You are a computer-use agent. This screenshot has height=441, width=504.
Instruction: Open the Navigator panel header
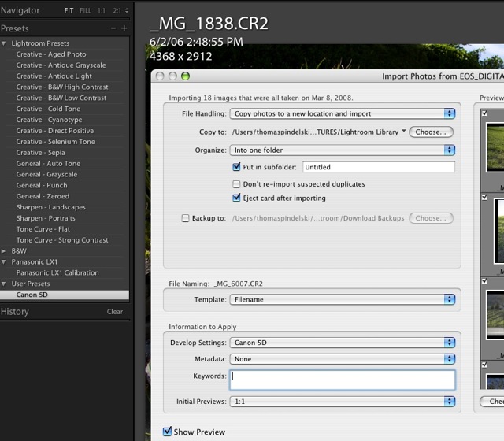tap(20, 10)
